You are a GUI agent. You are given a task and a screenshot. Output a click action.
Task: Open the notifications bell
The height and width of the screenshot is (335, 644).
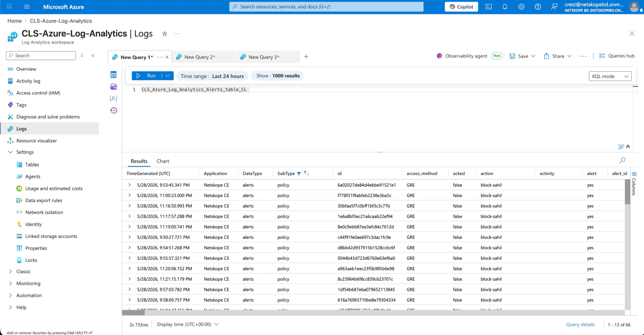click(505, 7)
